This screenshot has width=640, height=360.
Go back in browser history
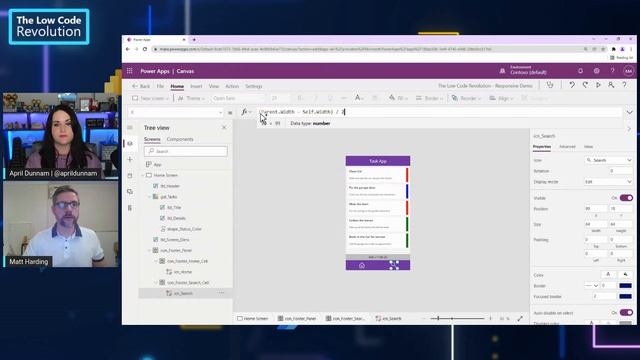tap(128, 49)
